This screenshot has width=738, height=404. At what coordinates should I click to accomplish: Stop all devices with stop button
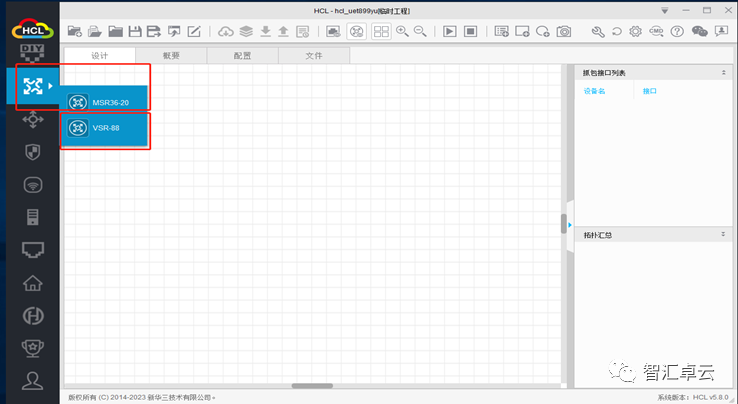(x=470, y=32)
